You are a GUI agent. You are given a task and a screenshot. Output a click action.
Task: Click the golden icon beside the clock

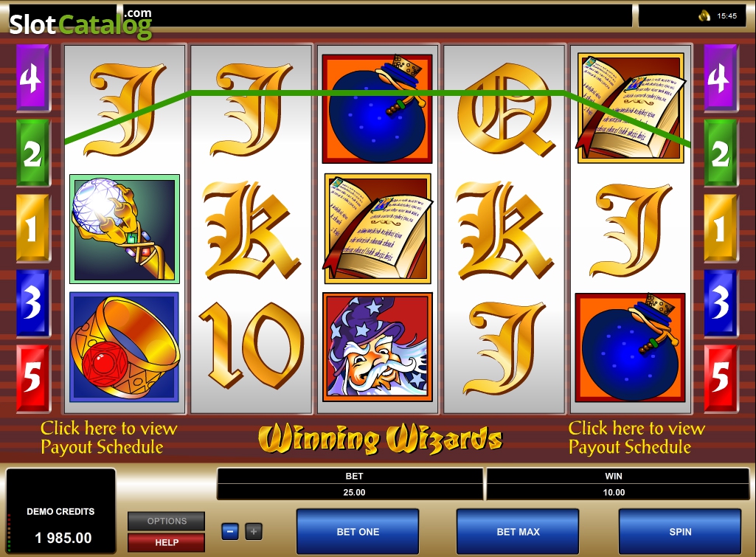click(x=704, y=16)
